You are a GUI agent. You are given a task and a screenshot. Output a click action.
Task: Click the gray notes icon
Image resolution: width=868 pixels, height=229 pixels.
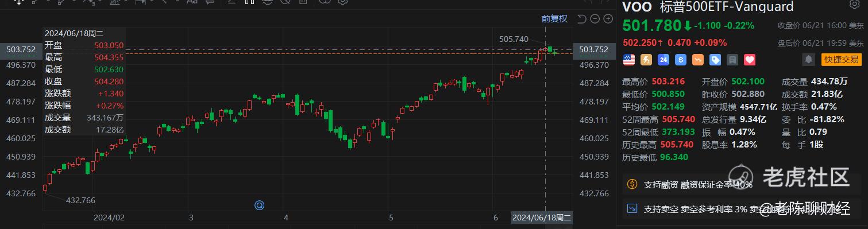732,59
